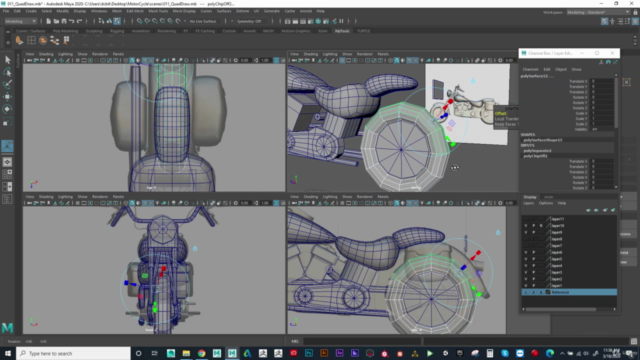Image resolution: width=640 pixels, height=360 pixels.
Task: Open the Windows Start menu
Action: point(8,353)
